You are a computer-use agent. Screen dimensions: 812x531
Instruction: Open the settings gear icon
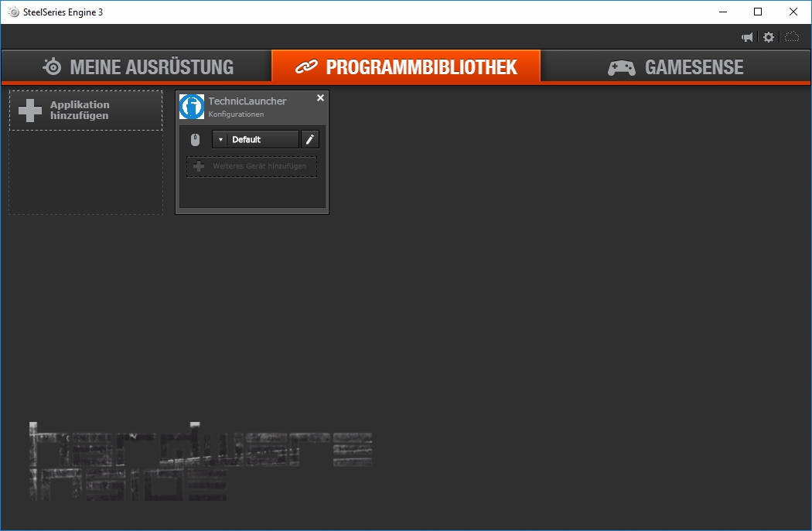point(768,37)
